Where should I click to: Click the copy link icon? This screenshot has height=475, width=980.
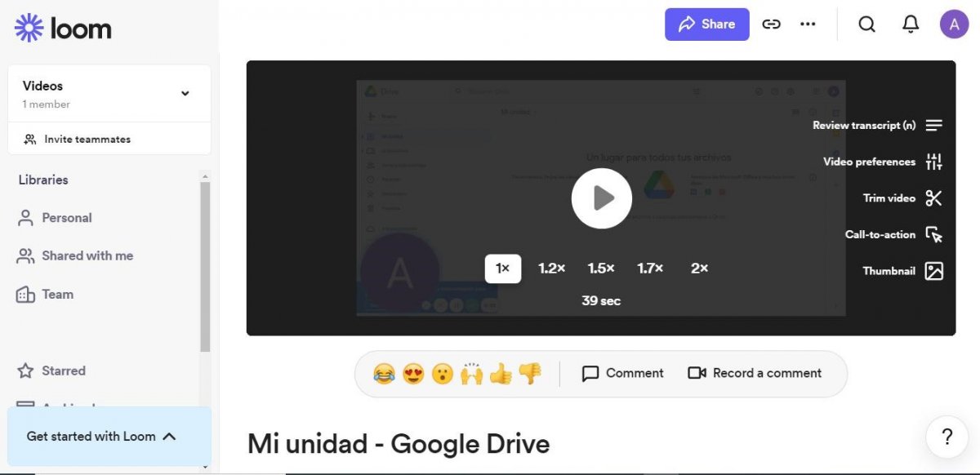(771, 24)
